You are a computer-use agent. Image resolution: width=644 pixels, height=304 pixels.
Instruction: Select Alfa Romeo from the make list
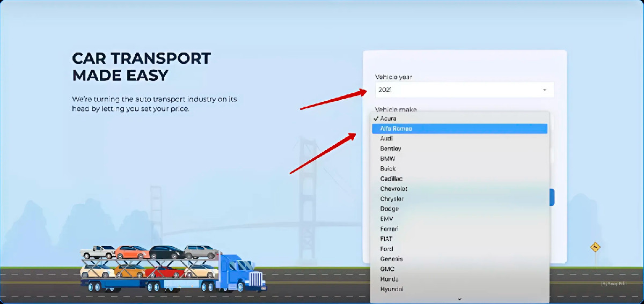click(x=460, y=129)
